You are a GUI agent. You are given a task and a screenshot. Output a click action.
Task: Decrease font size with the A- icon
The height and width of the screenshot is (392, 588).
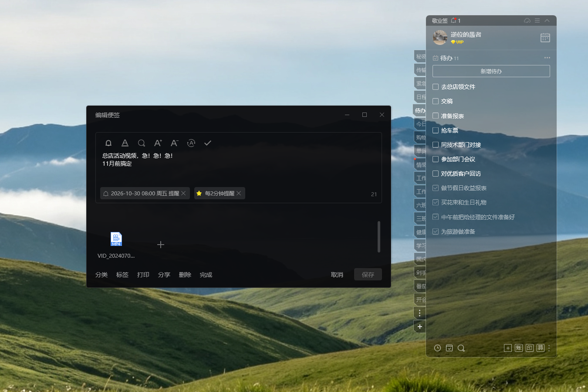[175, 143]
